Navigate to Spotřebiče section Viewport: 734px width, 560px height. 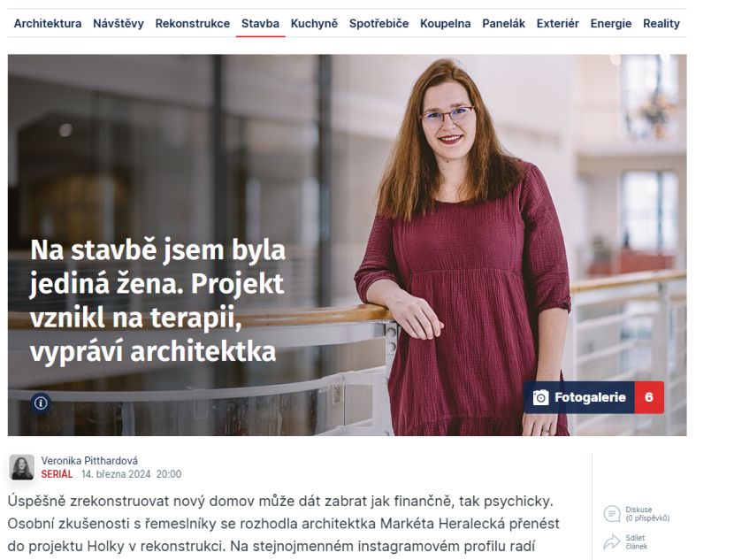pos(378,23)
